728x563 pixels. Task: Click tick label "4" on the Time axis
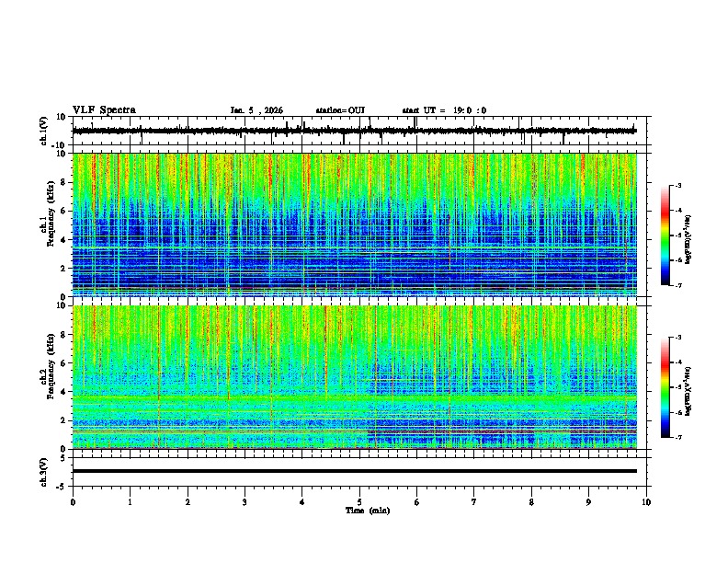pyautogui.click(x=302, y=502)
